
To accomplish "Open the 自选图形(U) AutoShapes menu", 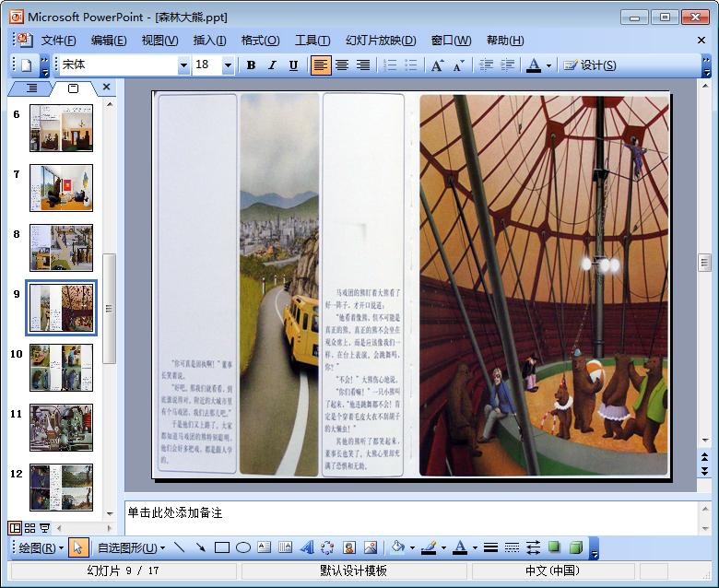I will click(131, 547).
